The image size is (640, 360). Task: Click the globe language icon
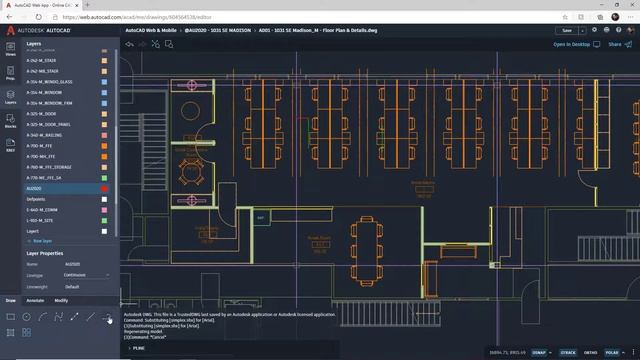[x=607, y=30]
